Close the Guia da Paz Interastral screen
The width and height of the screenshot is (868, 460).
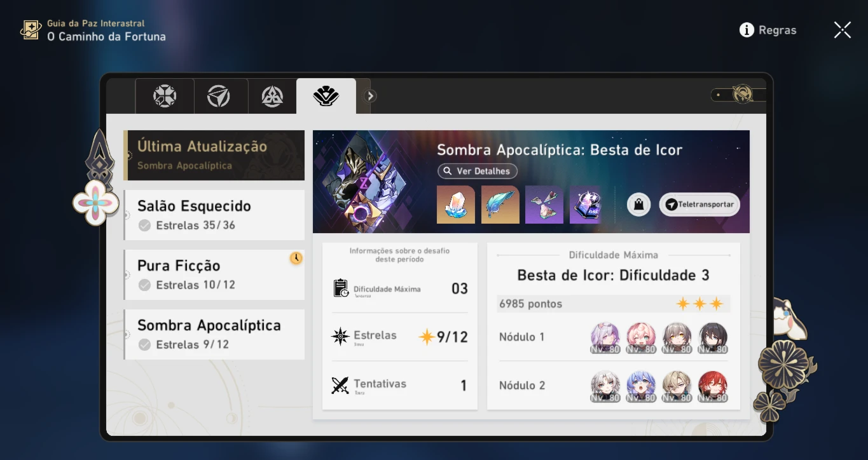click(843, 30)
